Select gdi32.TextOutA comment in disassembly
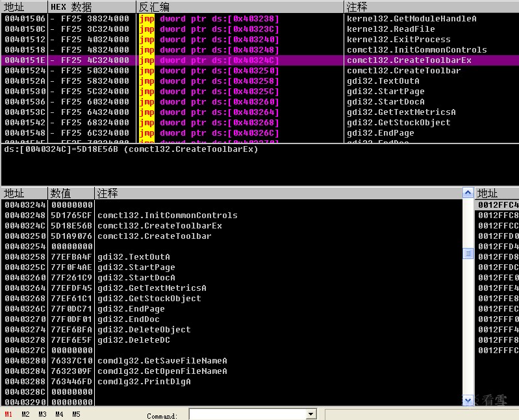519x420 pixels. click(383, 81)
